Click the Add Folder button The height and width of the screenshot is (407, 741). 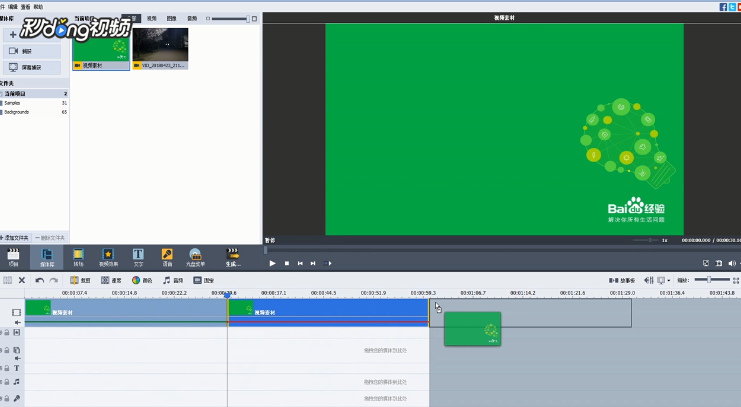(16, 238)
